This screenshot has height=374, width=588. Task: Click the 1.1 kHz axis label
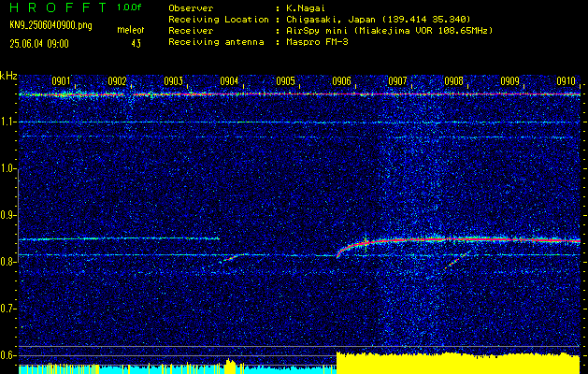8,122
